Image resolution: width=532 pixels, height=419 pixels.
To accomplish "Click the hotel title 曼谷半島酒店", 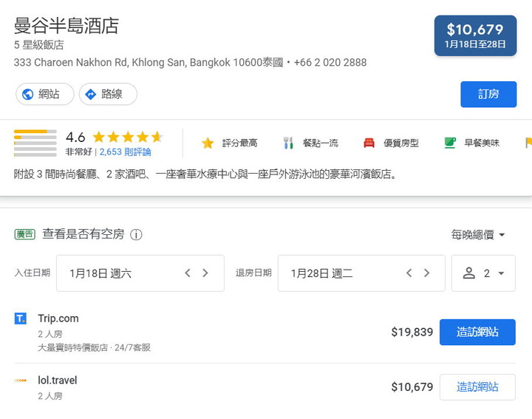I will click(66, 26).
